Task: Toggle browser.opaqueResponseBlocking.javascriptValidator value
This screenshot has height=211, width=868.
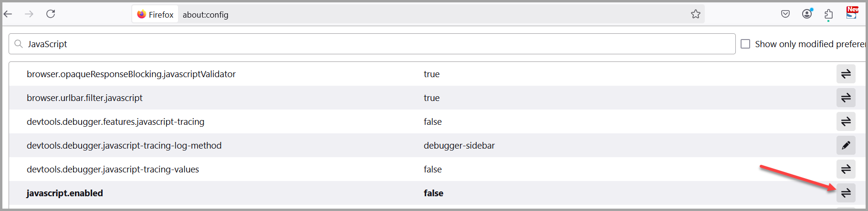Action: point(846,74)
